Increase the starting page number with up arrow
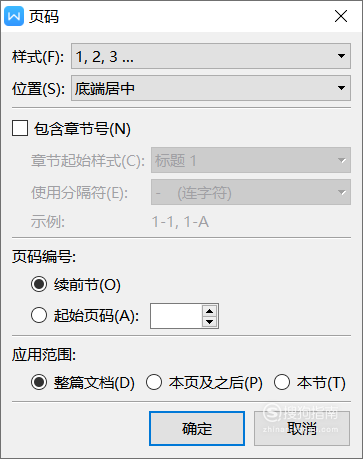Screen dimensions: 363x459 coord(210,311)
